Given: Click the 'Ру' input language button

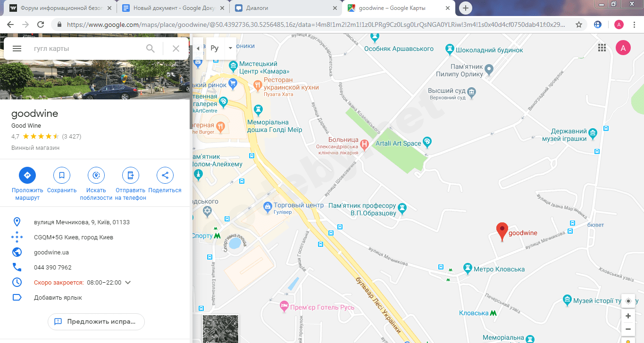Looking at the screenshot, I should tap(215, 49).
